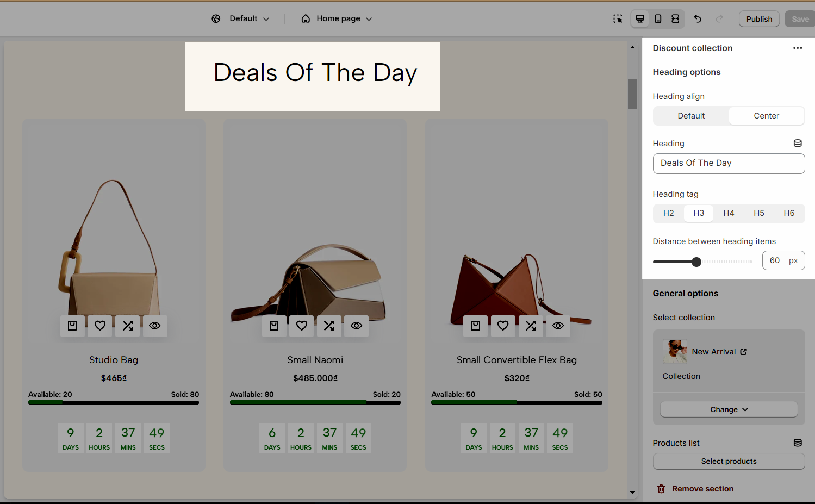The image size is (815, 504).
Task: Select the Deals Of The Day heading
Action: pos(315,73)
